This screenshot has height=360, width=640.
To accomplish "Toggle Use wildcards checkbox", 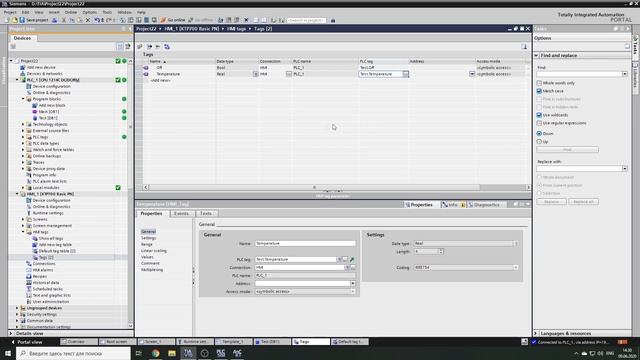I will (539, 115).
